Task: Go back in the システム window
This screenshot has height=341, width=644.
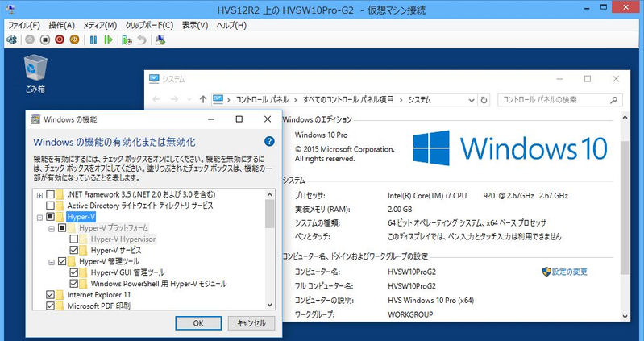Action: click(x=156, y=99)
